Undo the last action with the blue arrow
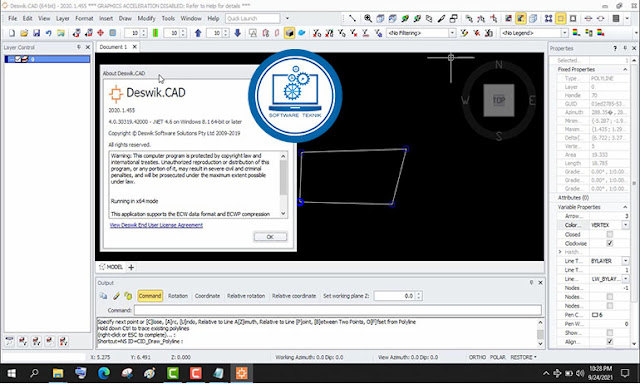Image resolution: width=640 pixels, height=384 pixels. [49, 33]
